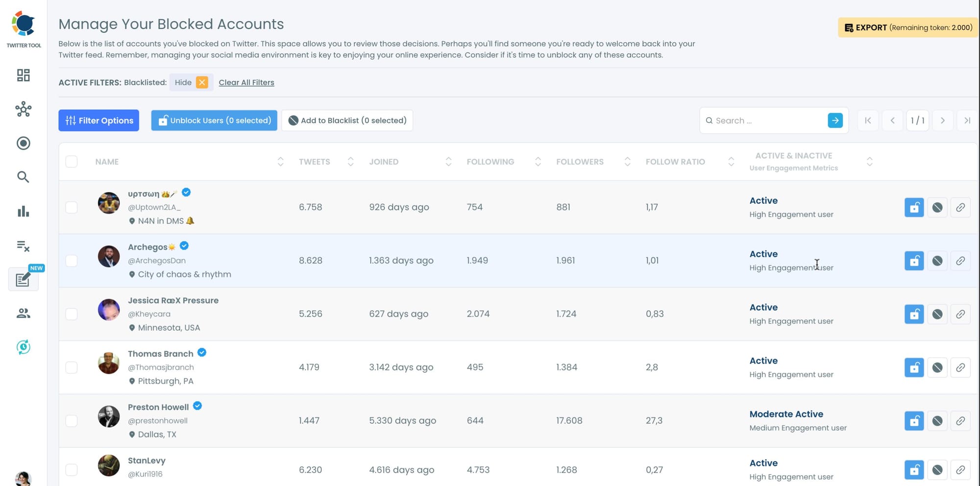Open the dashboard grid icon in sidebar
980x486 pixels.
pos(23,76)
